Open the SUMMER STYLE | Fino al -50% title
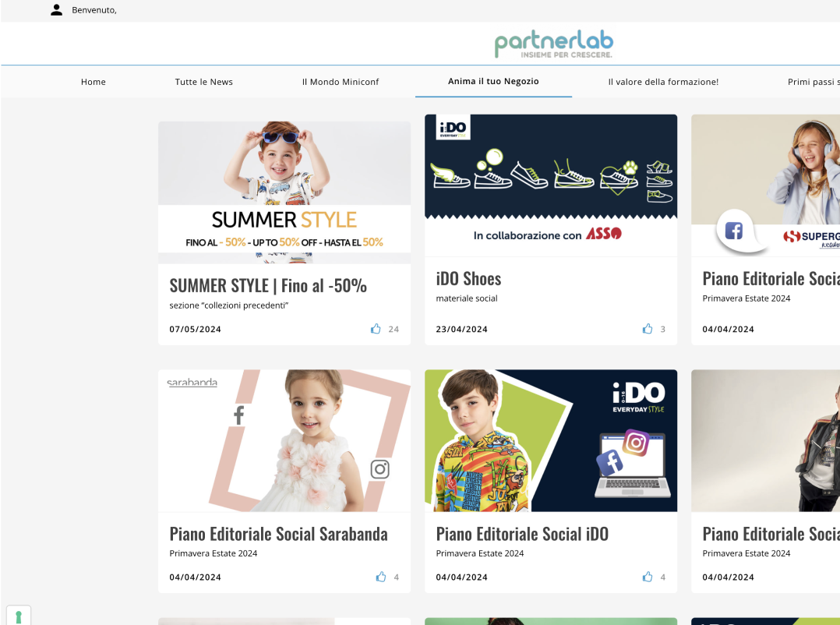Screen dimensions: 840x625 [268, 285]
